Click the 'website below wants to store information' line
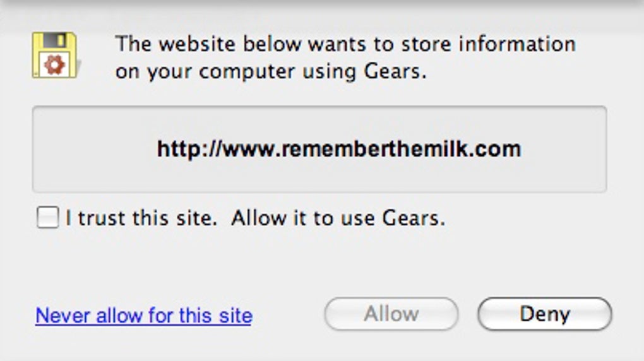 coord(345,45)
